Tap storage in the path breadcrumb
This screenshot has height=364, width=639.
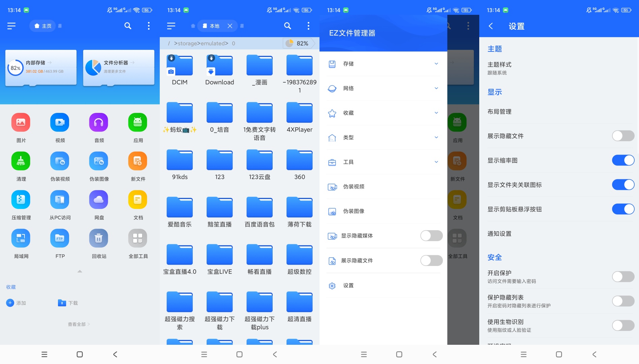187,43
